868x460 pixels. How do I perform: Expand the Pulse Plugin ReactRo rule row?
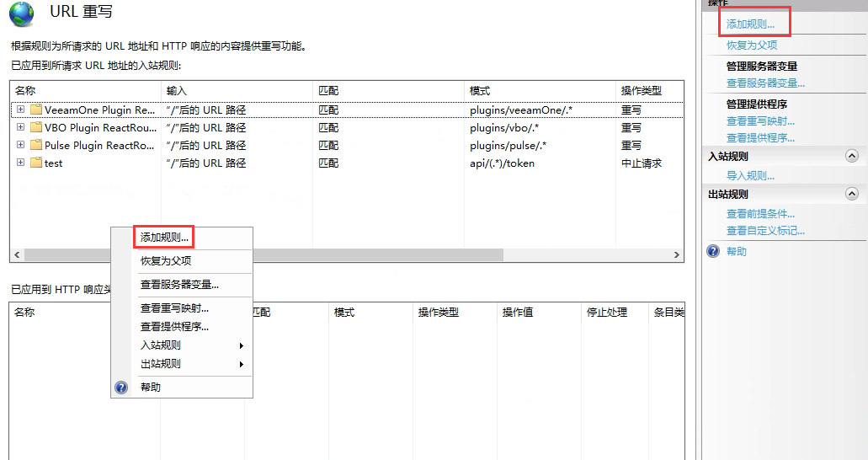[x=20, y=145]
